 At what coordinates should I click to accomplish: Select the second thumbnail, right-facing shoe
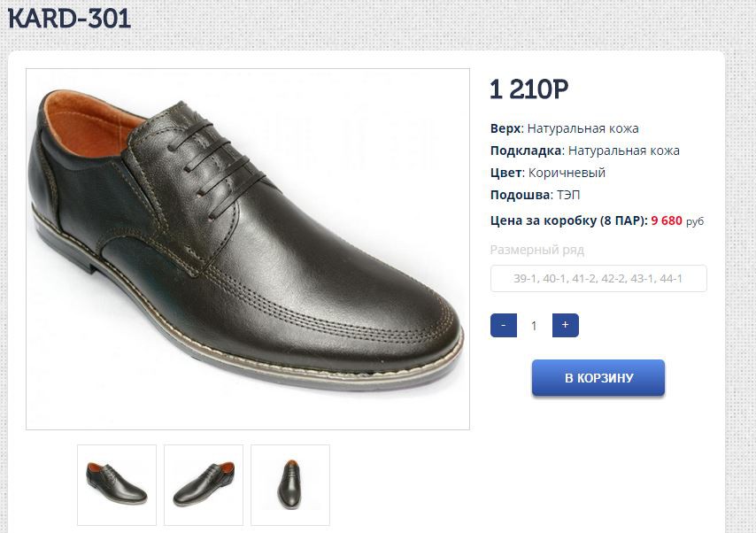[204, 485]
